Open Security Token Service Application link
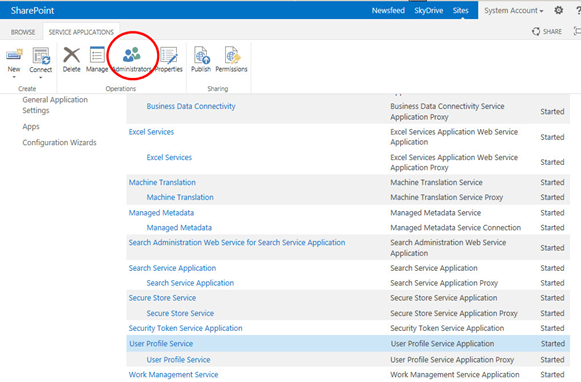581x382 pixels. click(x=185, y=328)
